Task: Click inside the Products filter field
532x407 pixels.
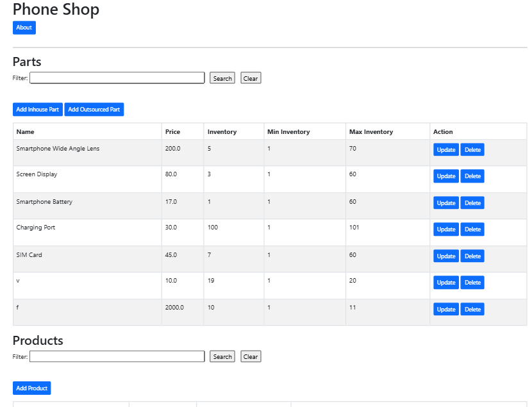Action: coord(117,356)
